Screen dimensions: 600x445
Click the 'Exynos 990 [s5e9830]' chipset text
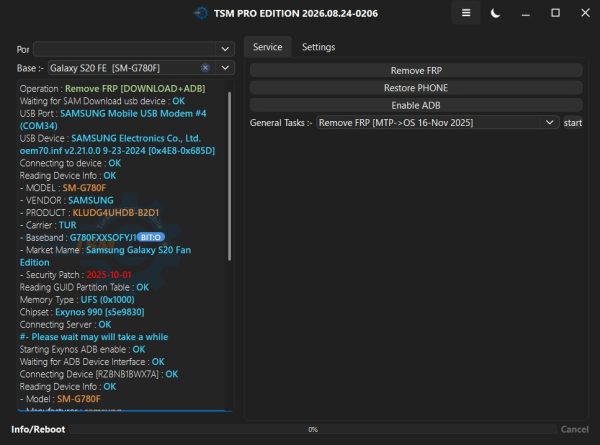point(99,312)
